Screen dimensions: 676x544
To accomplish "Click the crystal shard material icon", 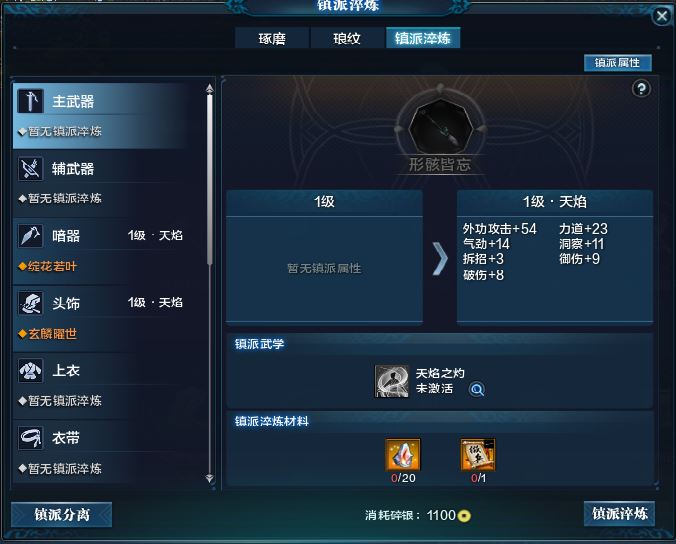I will click(x=403, y=455).
